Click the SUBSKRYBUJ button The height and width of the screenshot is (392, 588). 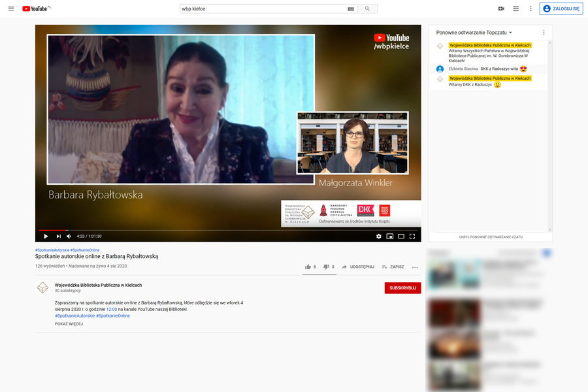[x=402, y=287]
